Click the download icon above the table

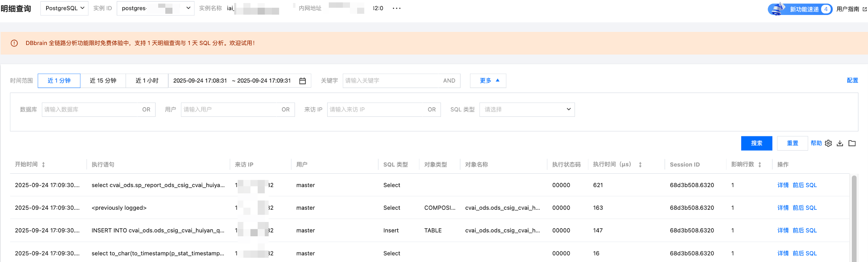[840, 143]
